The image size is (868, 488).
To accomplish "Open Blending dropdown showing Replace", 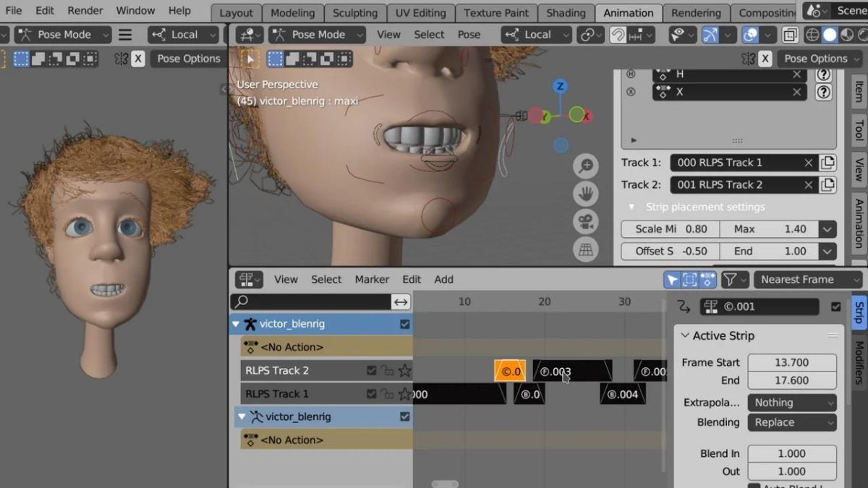I will [792, 422].
